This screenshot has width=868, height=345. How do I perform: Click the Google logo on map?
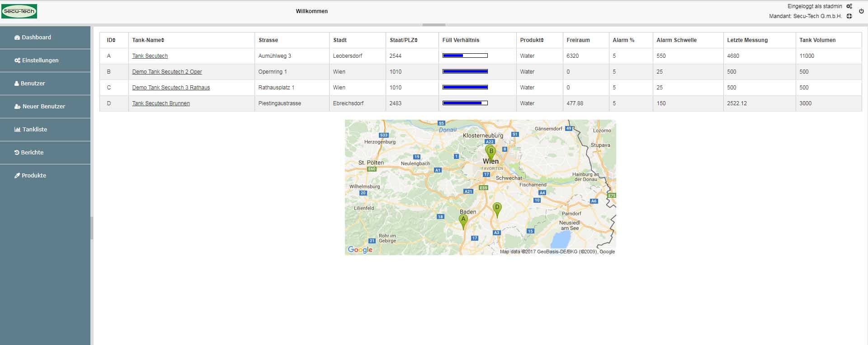(360, 250)
